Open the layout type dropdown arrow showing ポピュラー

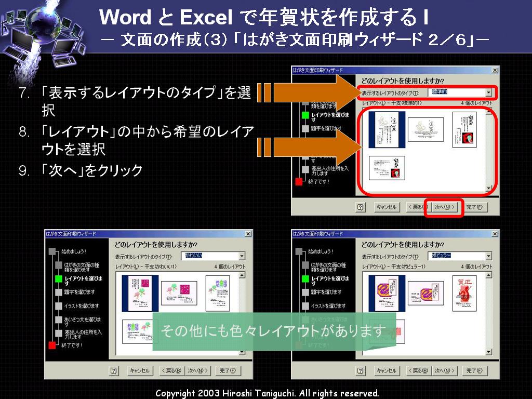point(488,256)
